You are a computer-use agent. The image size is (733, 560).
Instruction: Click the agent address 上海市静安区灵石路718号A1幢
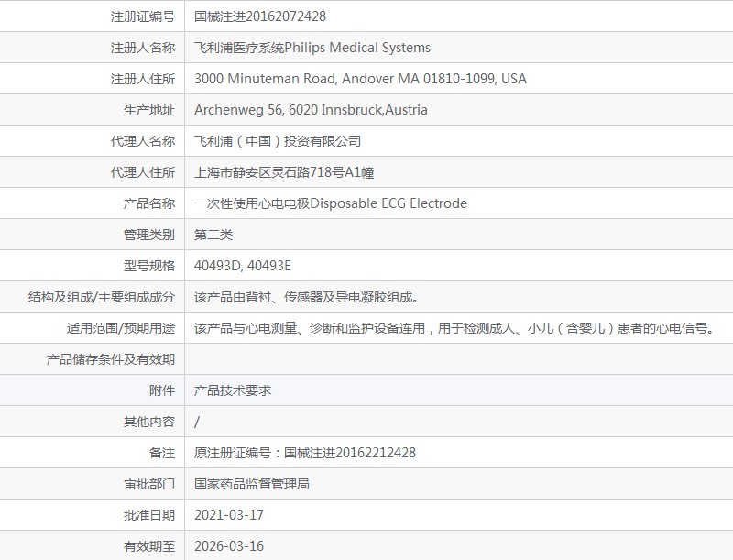284,172
